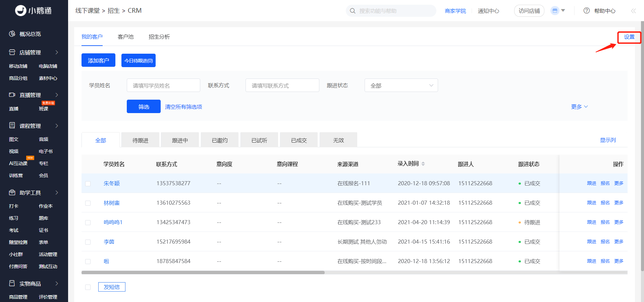Screen dimensions: 644x302
Task: Select the 跟进中 status tab
Action: (180, 140)
